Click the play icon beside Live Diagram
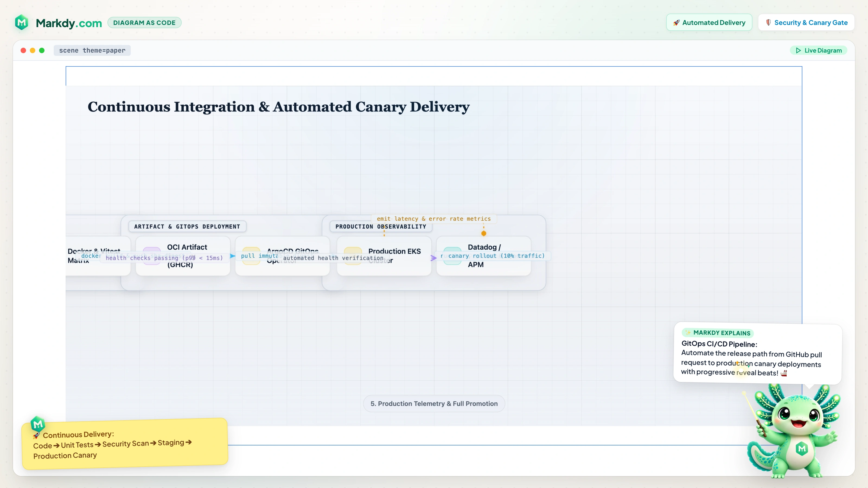Image resolution: width=868 pixels, height=488 pixels. point(798,50)
